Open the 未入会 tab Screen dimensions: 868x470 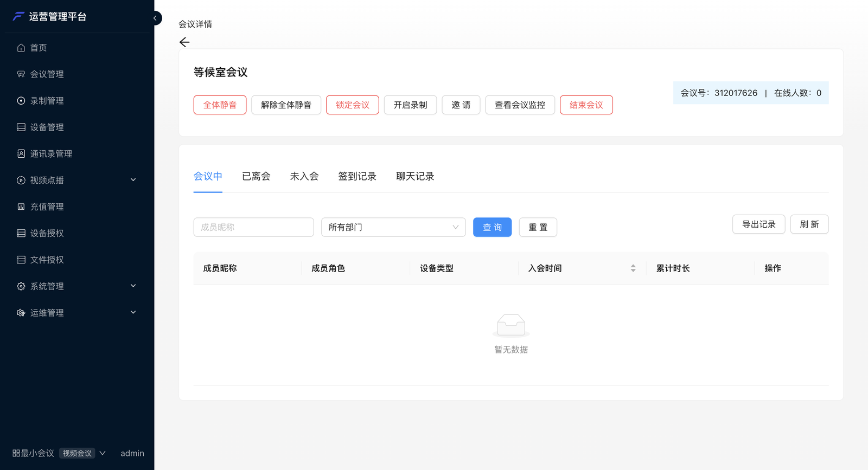tap(304, 177)
